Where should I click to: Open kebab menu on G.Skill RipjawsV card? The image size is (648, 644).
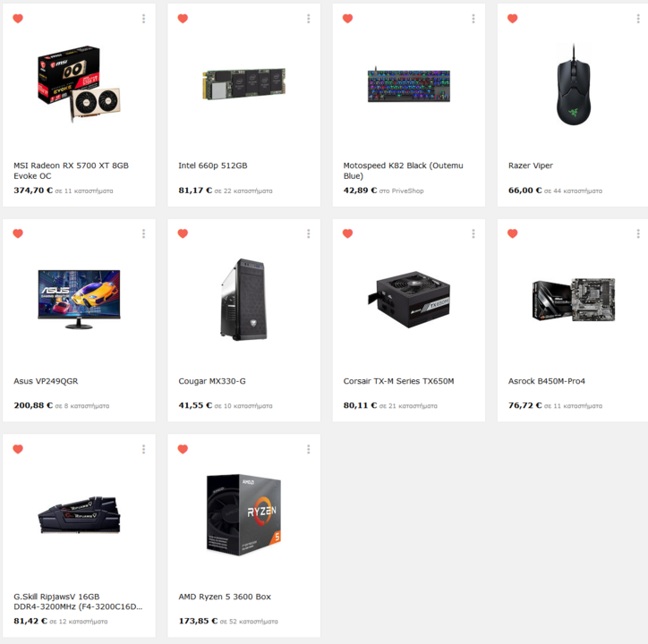coord(143,449)
